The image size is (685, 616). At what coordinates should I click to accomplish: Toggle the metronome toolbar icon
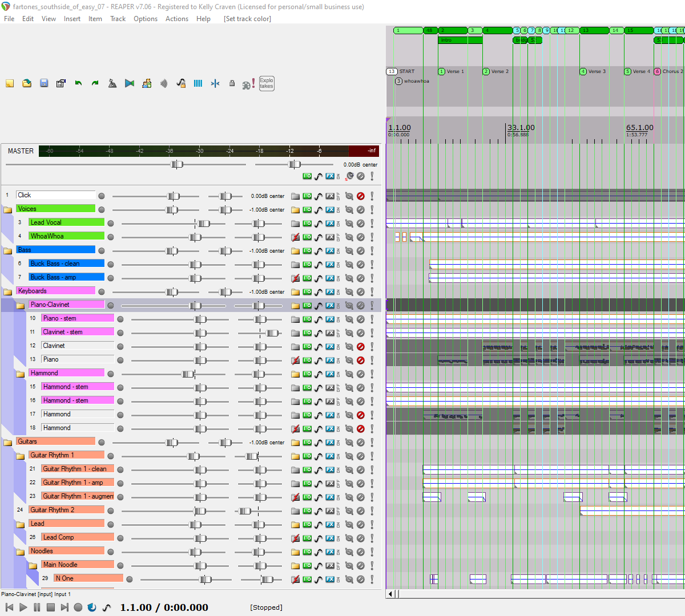click(x=112, y=83)
